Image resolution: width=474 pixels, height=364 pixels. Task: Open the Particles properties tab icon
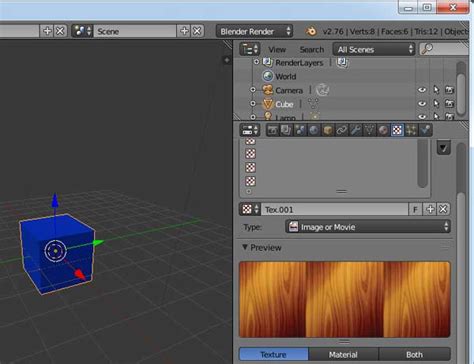(x=411, y=130)
